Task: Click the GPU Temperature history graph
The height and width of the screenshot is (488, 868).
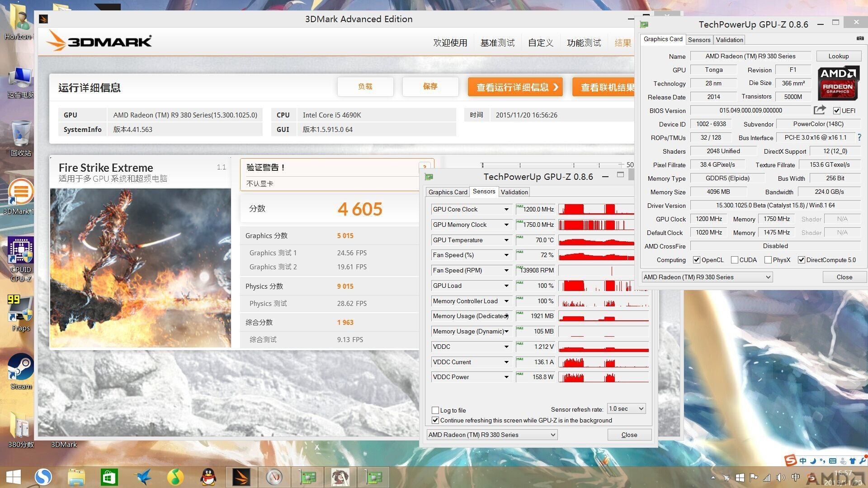Action: [x=596, y=240]
